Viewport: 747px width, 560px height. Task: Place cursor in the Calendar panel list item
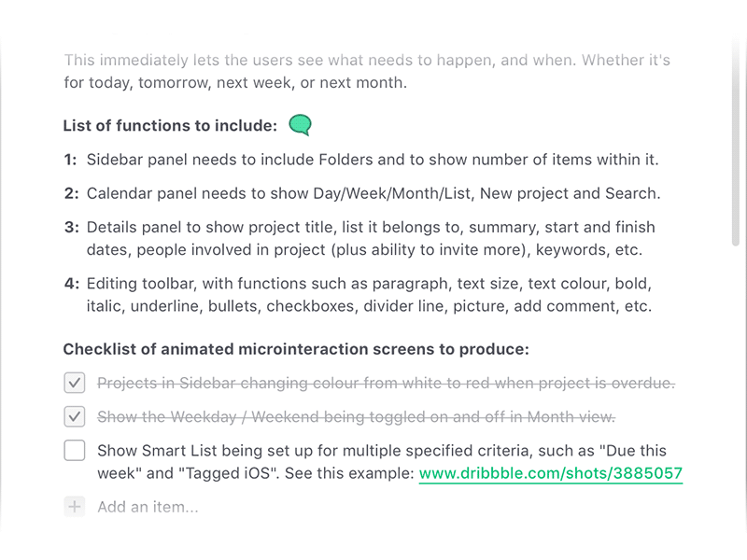click(373, 194)
